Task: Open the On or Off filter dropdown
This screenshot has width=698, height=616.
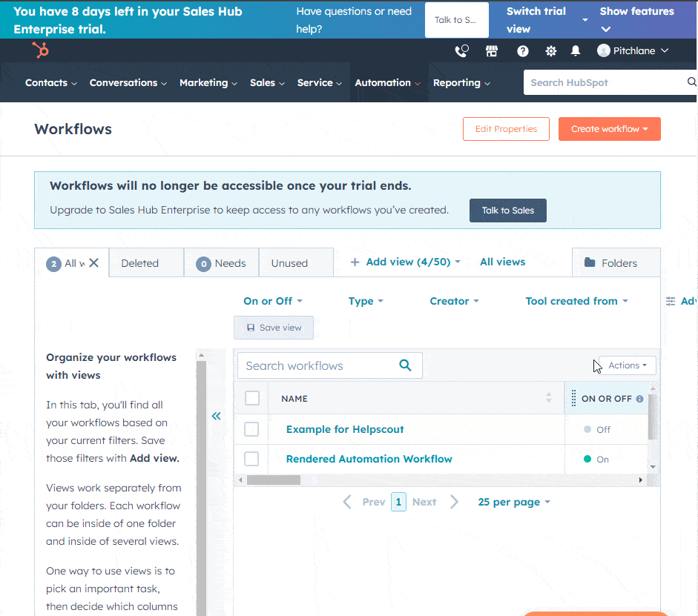Action: pyautogui.click(x=272, y=301)
